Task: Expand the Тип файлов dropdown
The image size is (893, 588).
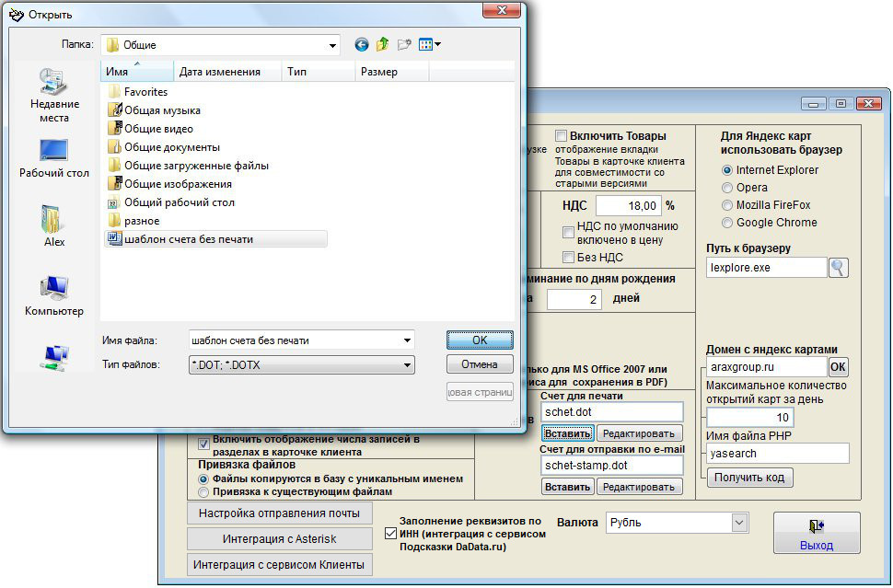Action: pos(407,365)
